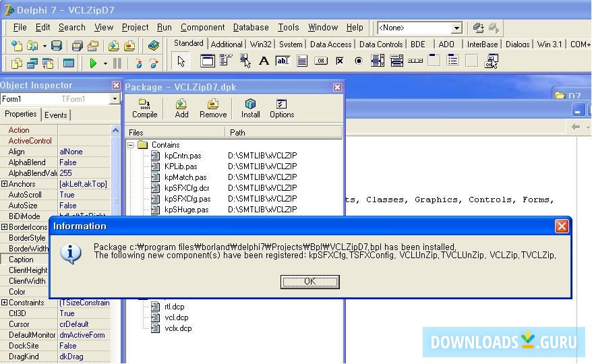Click the Pause debugger icon
Image resolution: width=592 pixels, height=364 pixels.
pyautogui.click(x=117, y=63)
